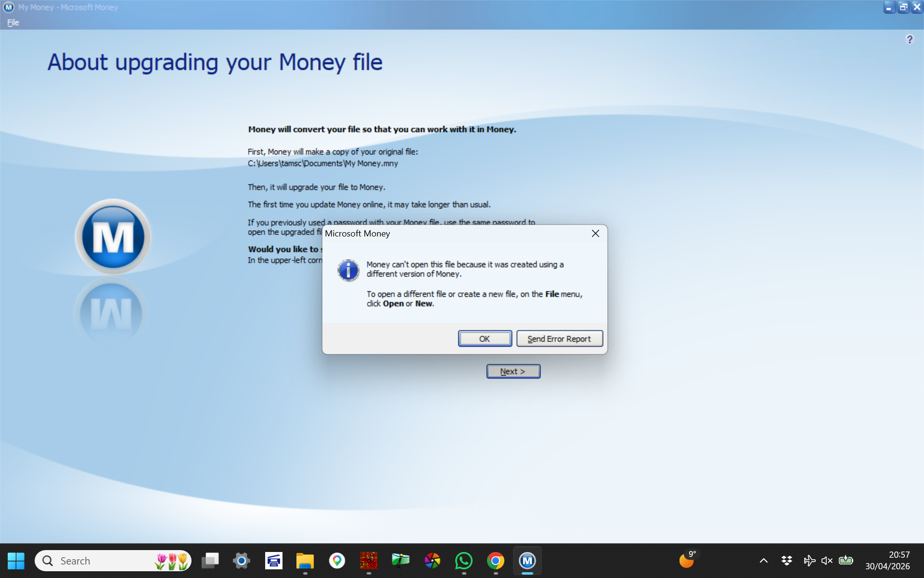Viewport: 924px width, 578px height.
Task: Click the airplane mode tray icon
Action: coord(809,561)
